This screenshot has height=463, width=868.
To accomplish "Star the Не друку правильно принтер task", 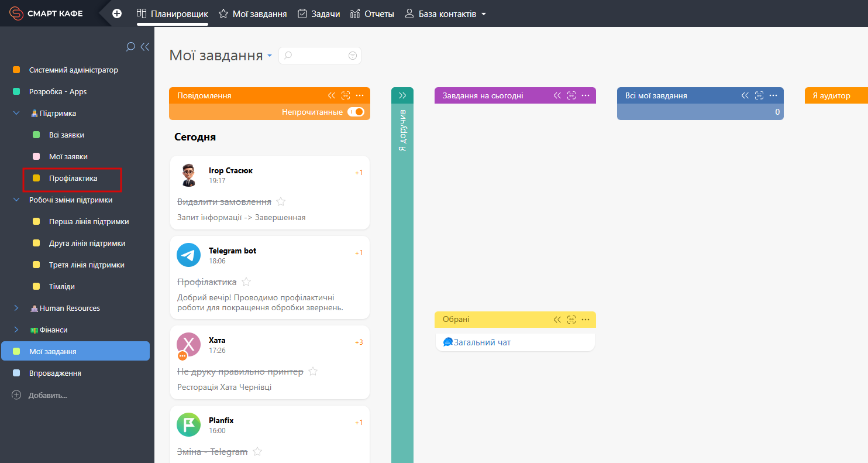I will click(x=313, y=372).
